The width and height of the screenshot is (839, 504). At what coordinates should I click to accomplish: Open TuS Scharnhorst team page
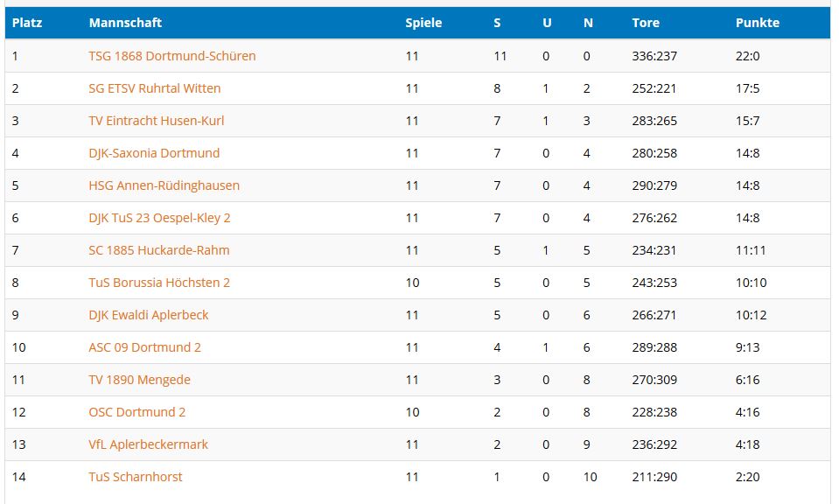pyautogui.click(x=136, y=477)
